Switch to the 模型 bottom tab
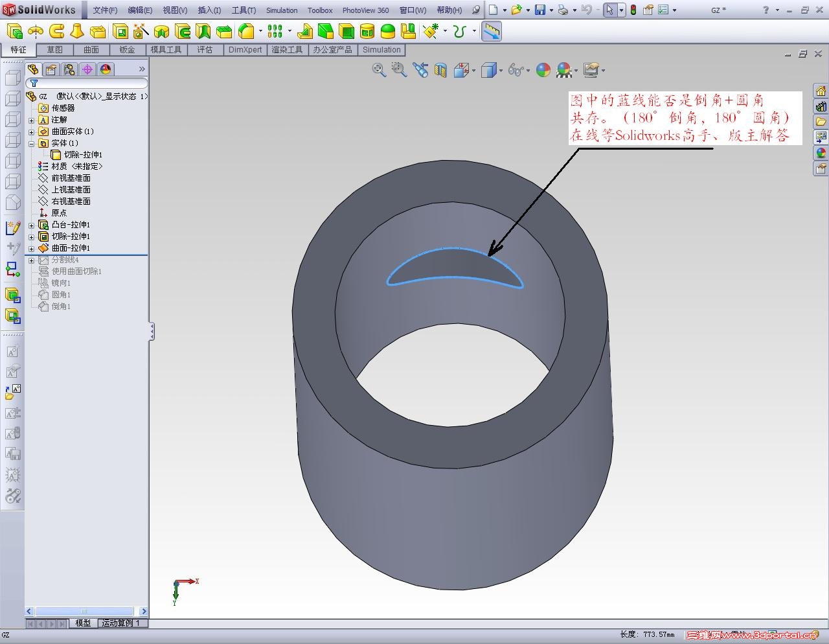This screenshot has height=644, width=829. (x=83, y=623)
